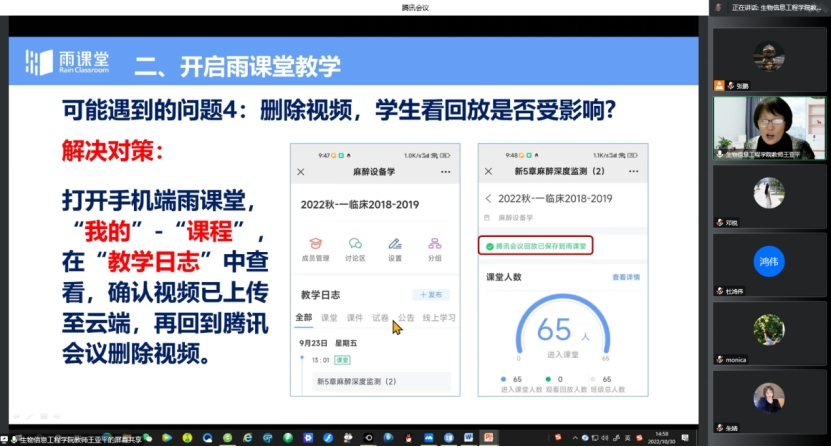Click the green 课堂 tag beside 13:01

342,360
